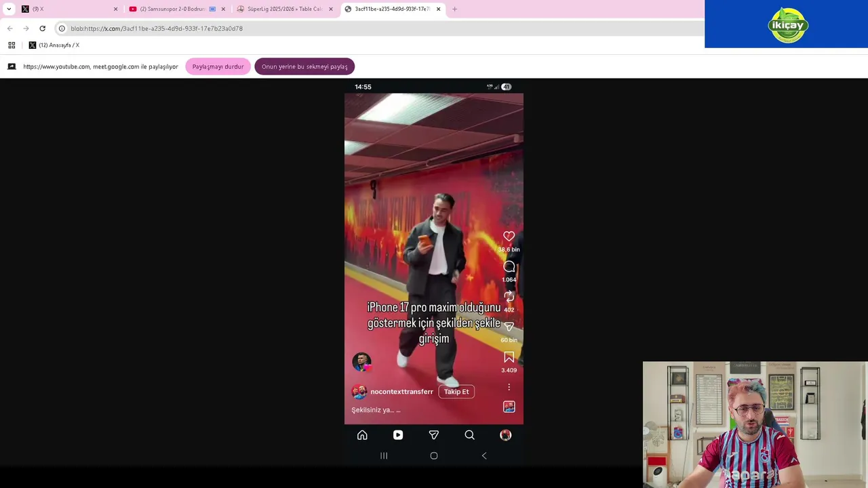
Task: Click the ikiçay logo banner
Action: tap(787, 24)
